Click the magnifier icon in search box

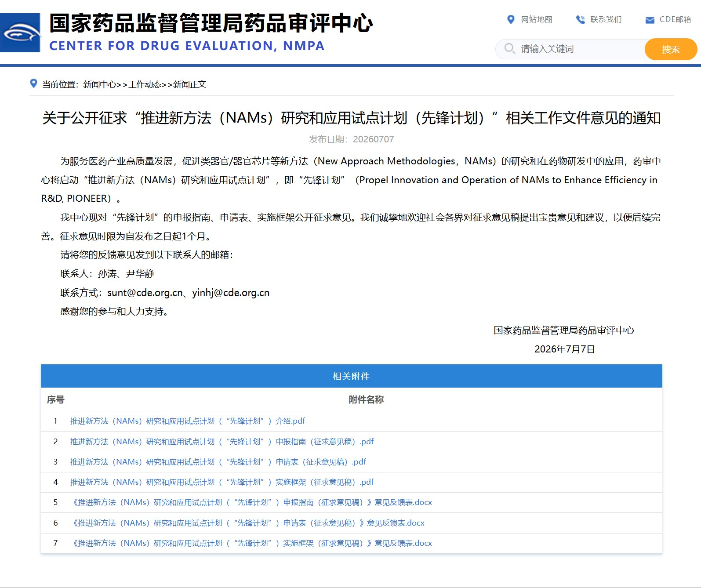coord(509,48)
